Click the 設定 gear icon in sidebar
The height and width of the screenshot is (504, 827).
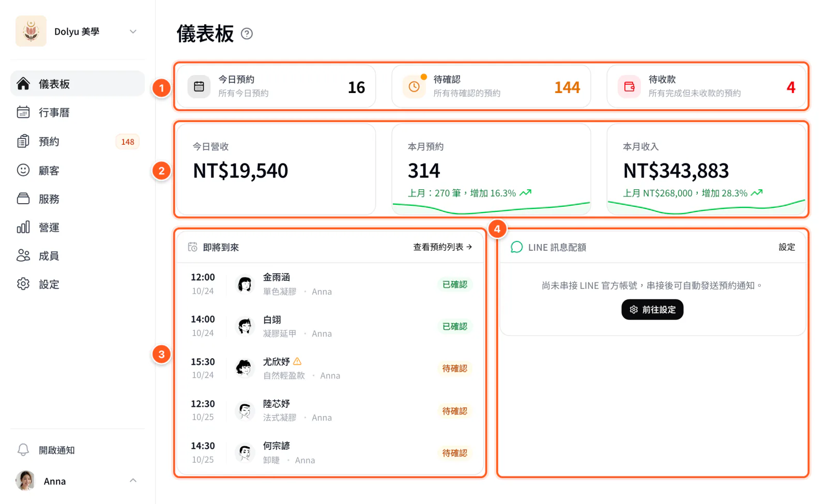point(23,284)
